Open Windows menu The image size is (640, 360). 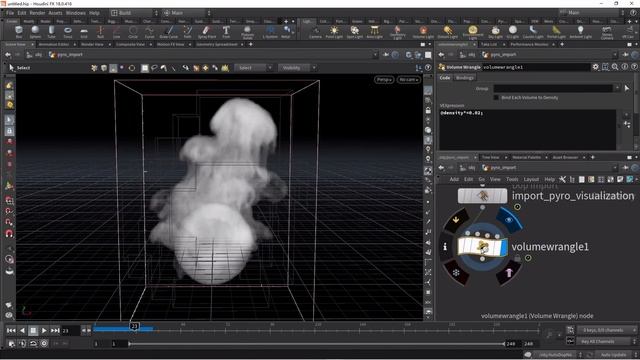click(76, 13)
